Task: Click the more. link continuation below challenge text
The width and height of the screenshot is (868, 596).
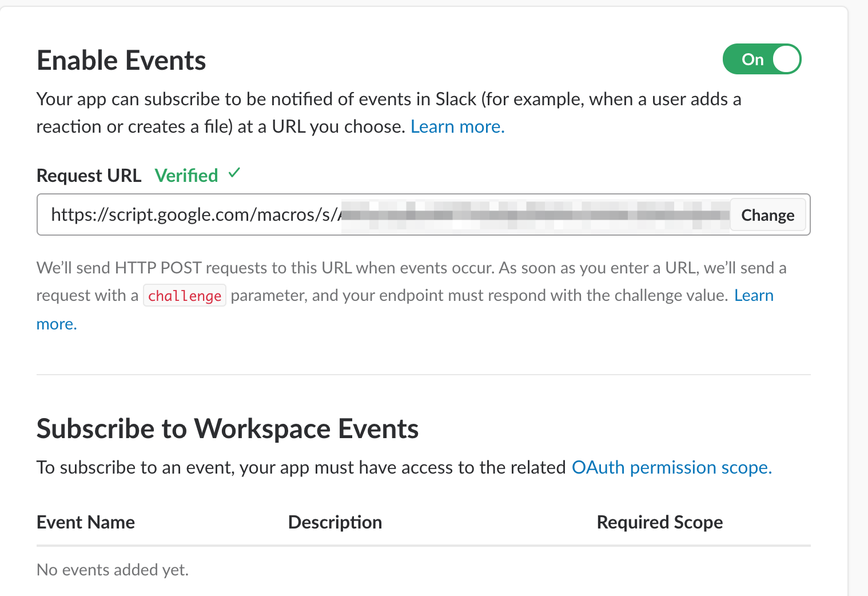Action: pyautogui.click(x=57, y=324)
